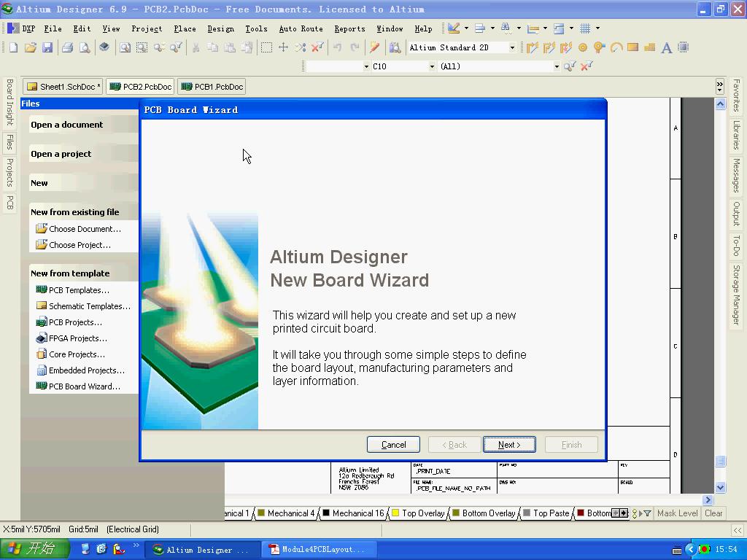Image resolution: width=747 pixels, height=560 pixels.
Task: Click the Print icon in toolbar
Action: click(68, 47)
